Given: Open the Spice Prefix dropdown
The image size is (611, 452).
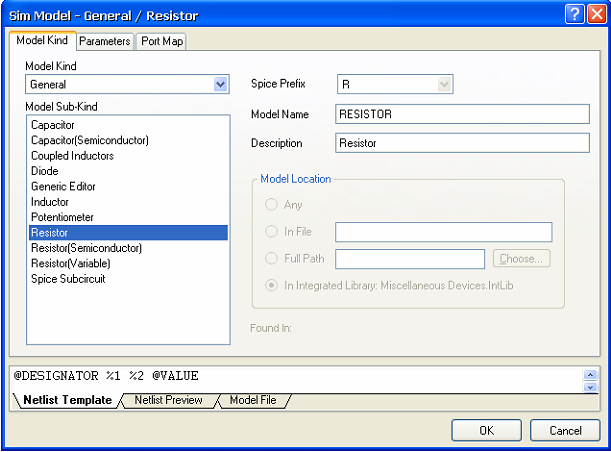Looking at the screenshot, I should pos(445,85).
